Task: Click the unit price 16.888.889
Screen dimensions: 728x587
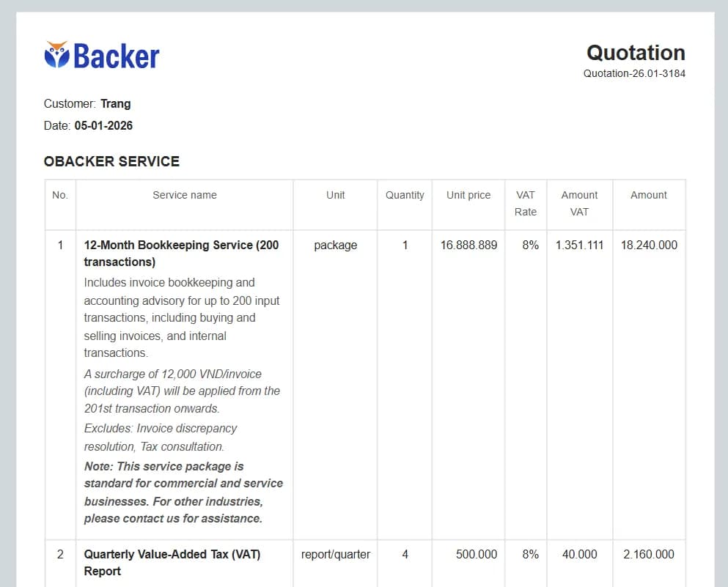Action: coord(468,245)
